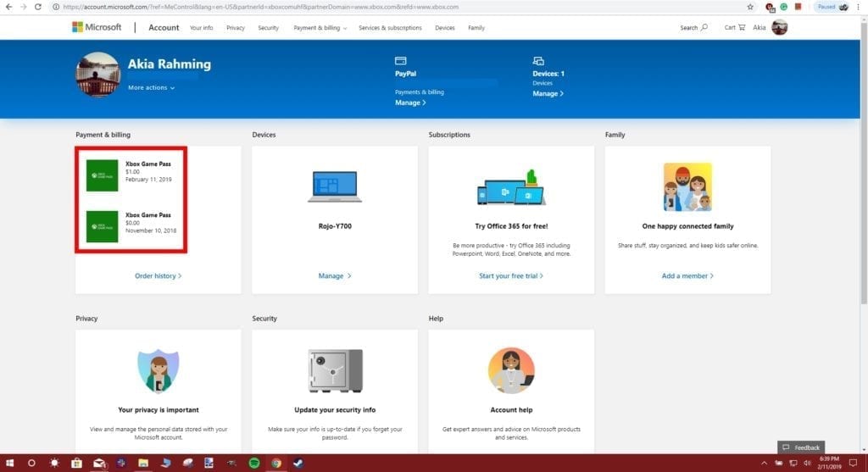Click the Microsoft logo in header
Screen dimensions: 868x472
click(x=97, y=27)
